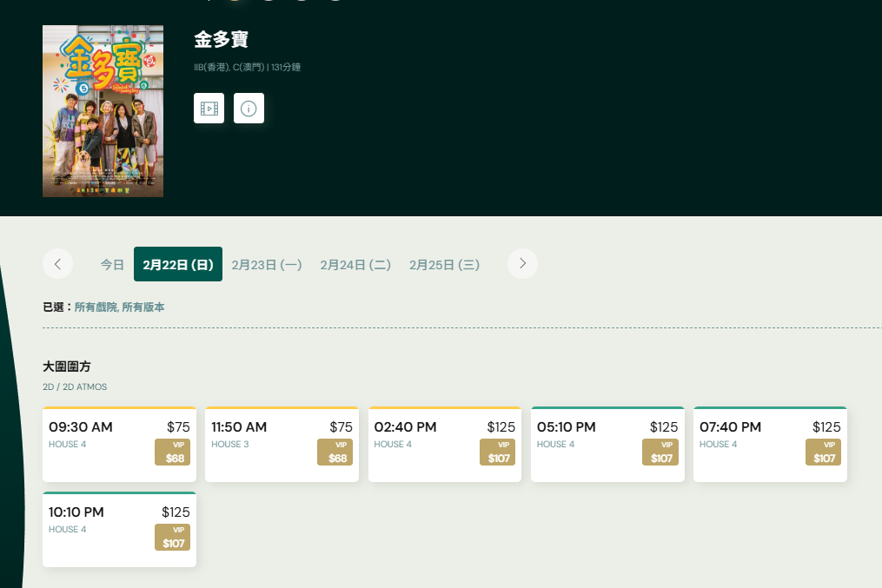Click VIP $68 badge on 09:30 AM
Screen dimensions: 882x588
pyautogui.click(x=172, y=453)
